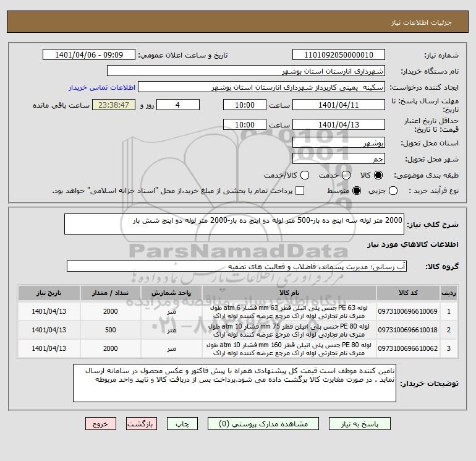Click the buyer organization name field
The height and width of the screenshot is (461, 476).
[246, 71]
